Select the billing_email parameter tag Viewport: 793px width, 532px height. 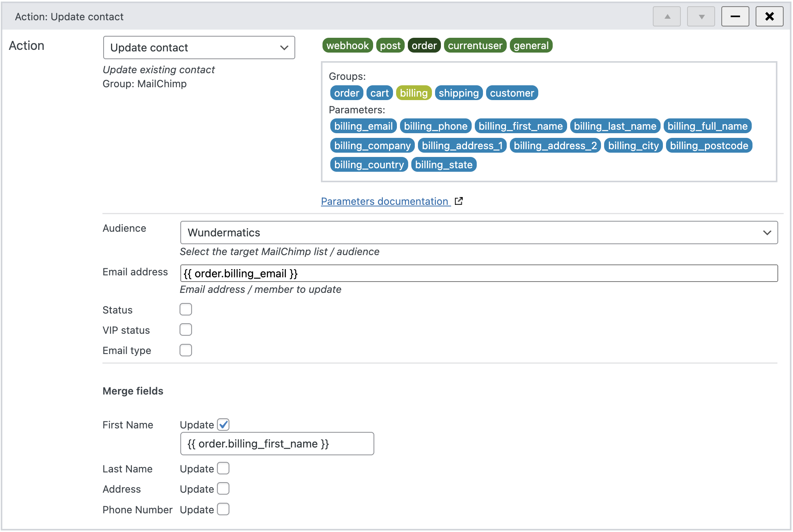pos(363,126)
